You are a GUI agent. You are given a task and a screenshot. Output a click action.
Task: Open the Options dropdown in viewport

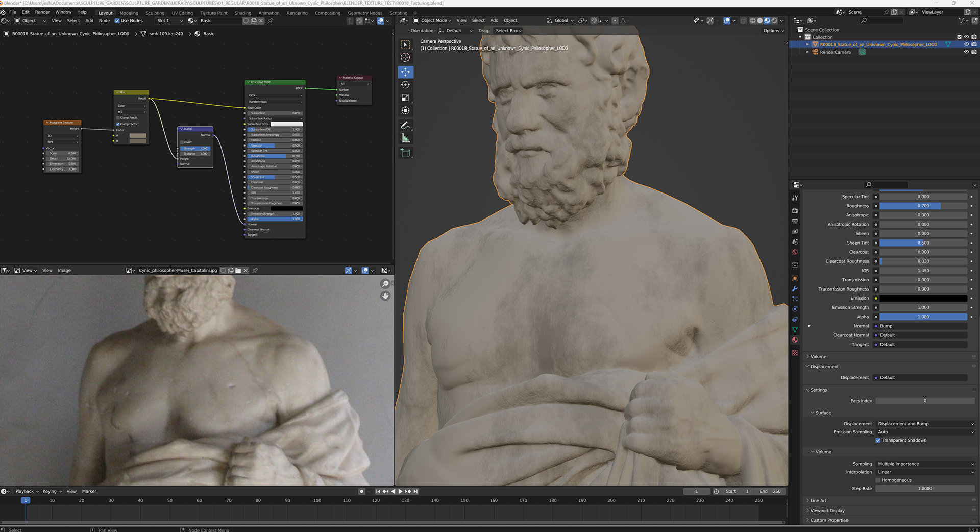pos(774,31)
